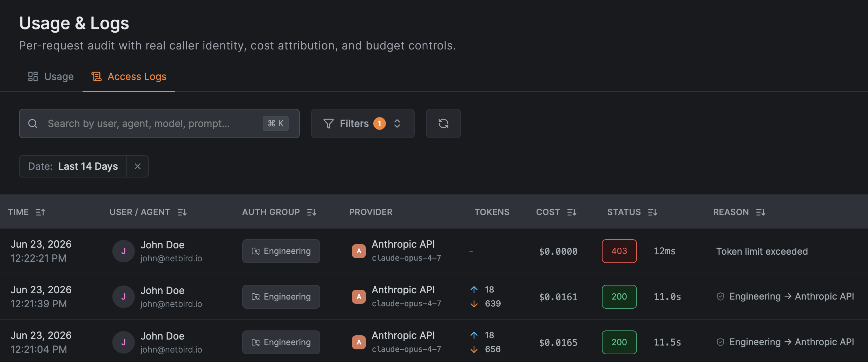Click the search input field
The image size is (868, 362).
tap(159, 123)
